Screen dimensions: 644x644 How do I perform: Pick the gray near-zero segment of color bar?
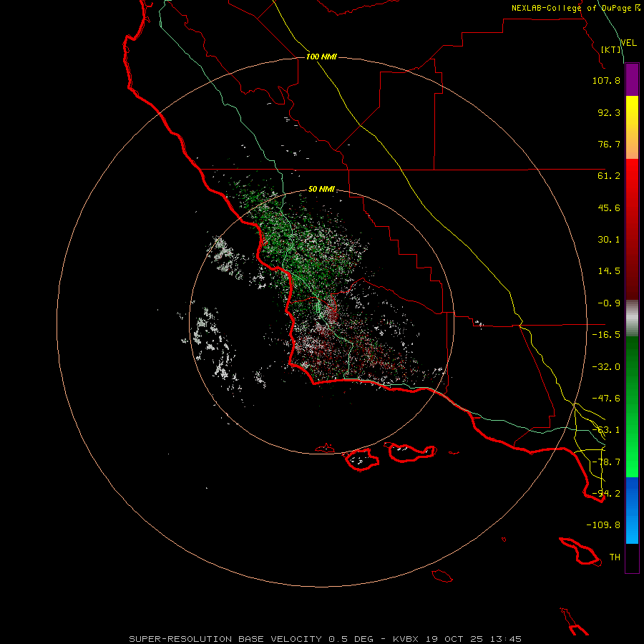point(632,318)
